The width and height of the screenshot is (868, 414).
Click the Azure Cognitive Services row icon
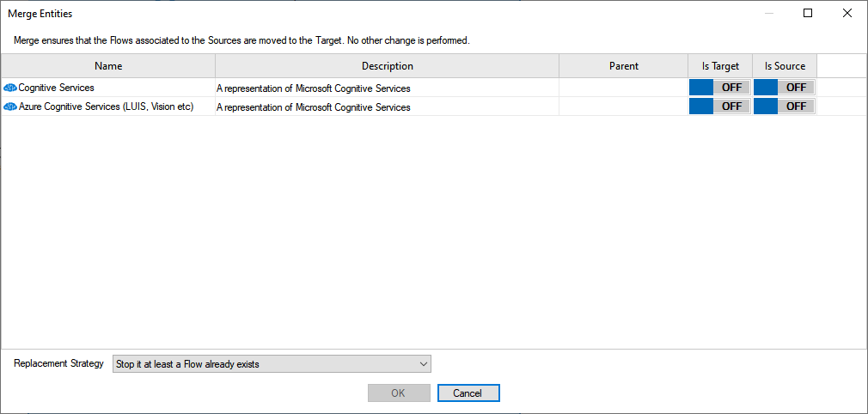pos(10,107)
